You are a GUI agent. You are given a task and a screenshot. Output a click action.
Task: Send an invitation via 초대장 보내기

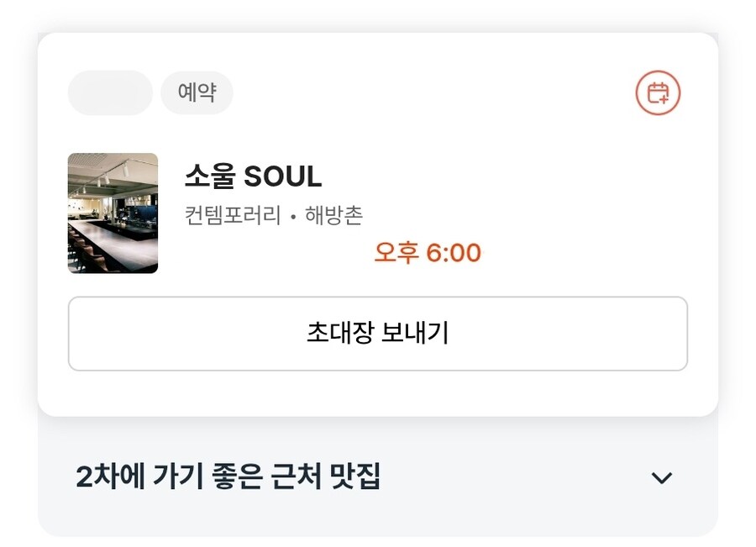coord(378,331)
